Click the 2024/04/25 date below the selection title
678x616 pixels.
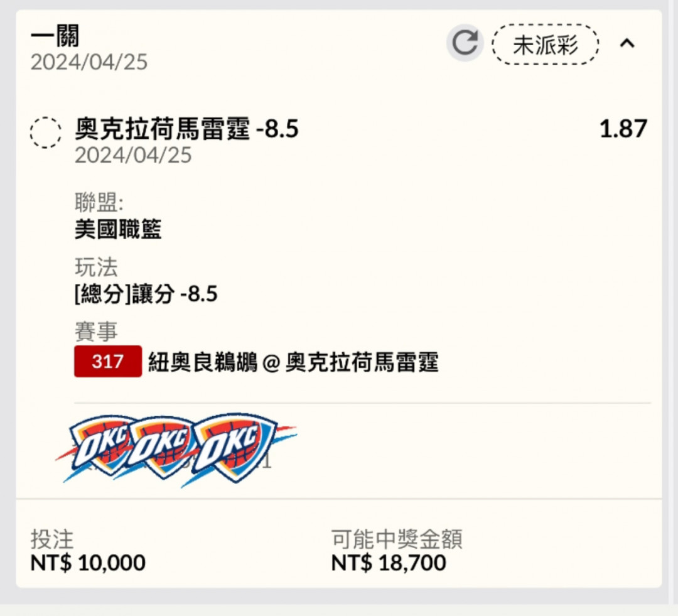point(133,155)
